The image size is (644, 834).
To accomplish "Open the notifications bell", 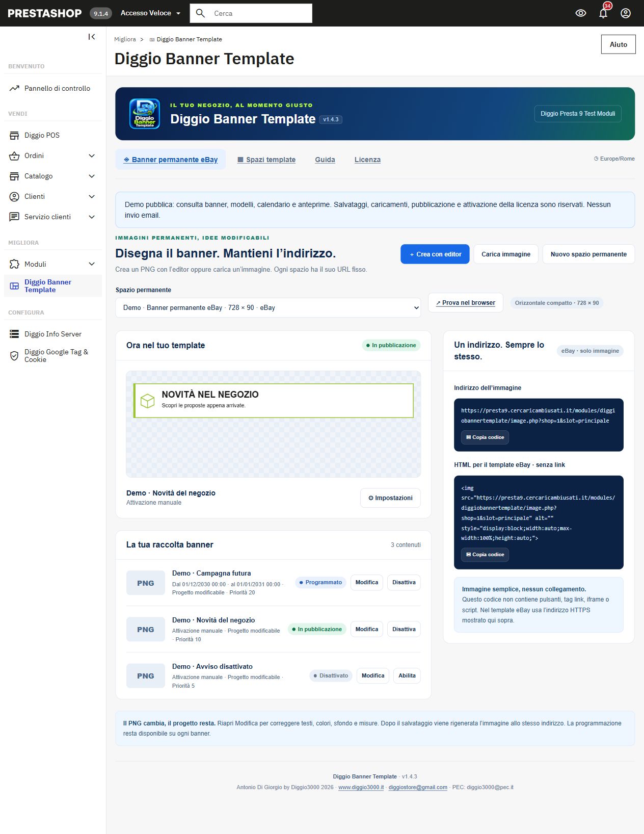I will pos(603,13).
